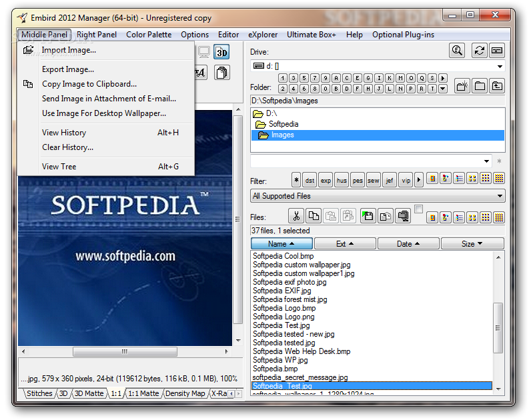Select single-icon view in Files row
The image size is (529, 420).
[x=432, y=217]
